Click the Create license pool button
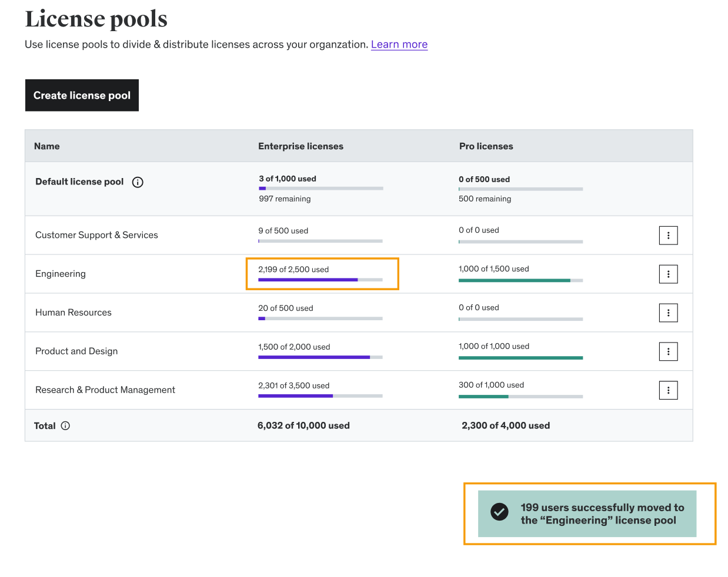The width and height of the screenshot is (728, 577). click(82, 95)
